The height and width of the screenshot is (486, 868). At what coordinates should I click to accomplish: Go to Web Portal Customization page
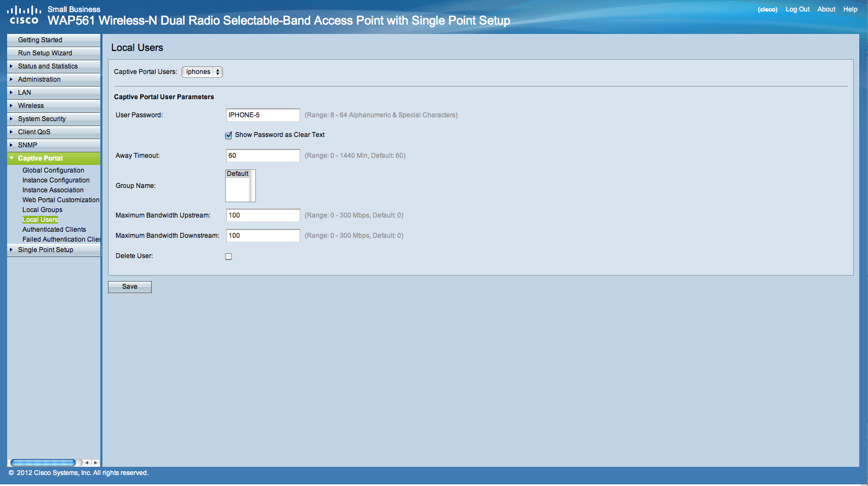click(x=61, y=200)
